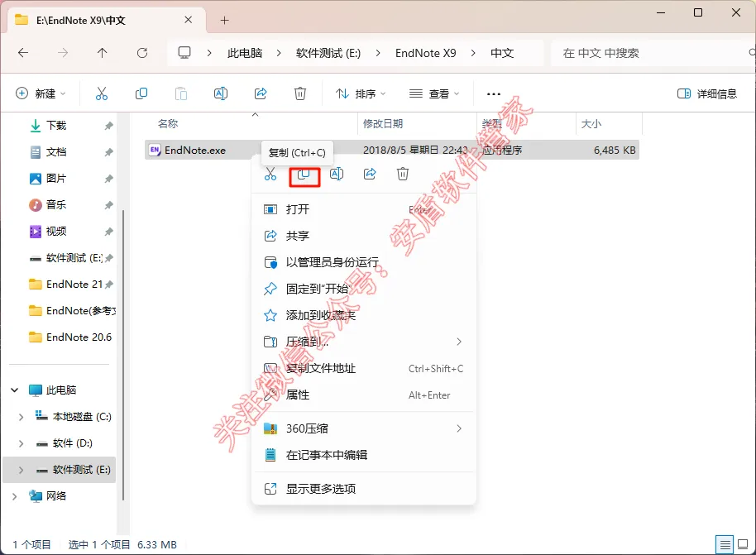
Task: Toggle the 详细信息 pane button
Action: [x=707, y=93]
